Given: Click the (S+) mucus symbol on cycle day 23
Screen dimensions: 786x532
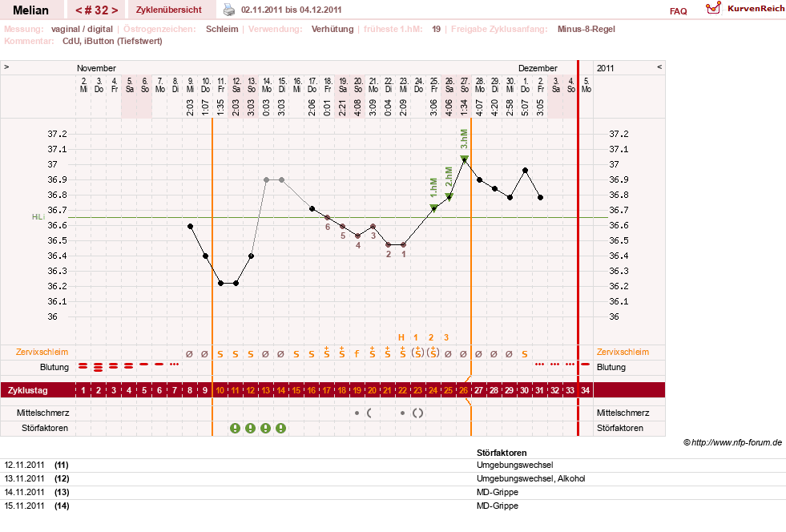Looking at the screenshot, I should pyautogui.click(x=417, y=352).
